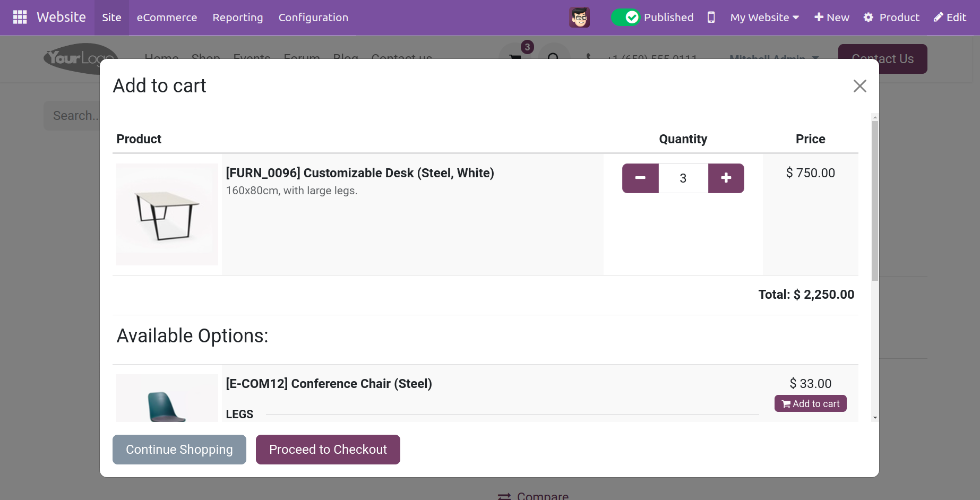
Task: Open the main apps grid menu
Action: pyautogui.click(x=20, y=17)
